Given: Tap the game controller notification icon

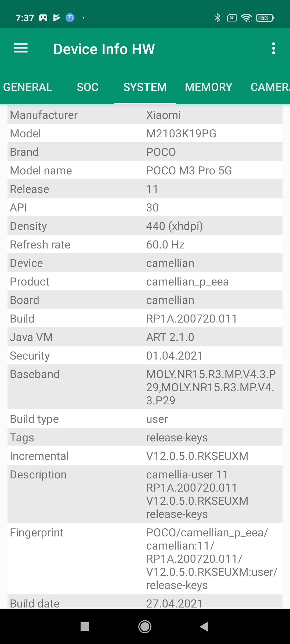Looking at the screenshot, I should click(43, 18).
